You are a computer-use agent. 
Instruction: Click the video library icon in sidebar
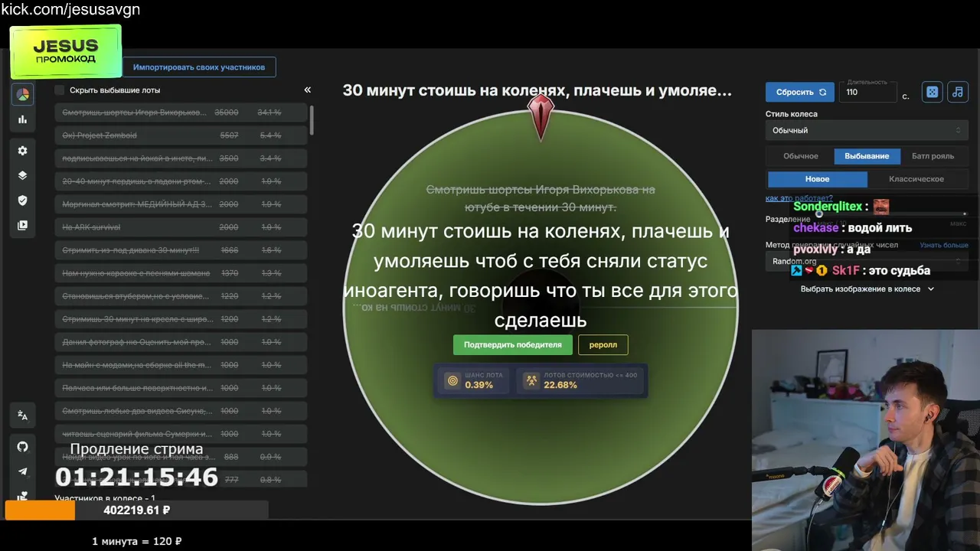click(23, 226)
